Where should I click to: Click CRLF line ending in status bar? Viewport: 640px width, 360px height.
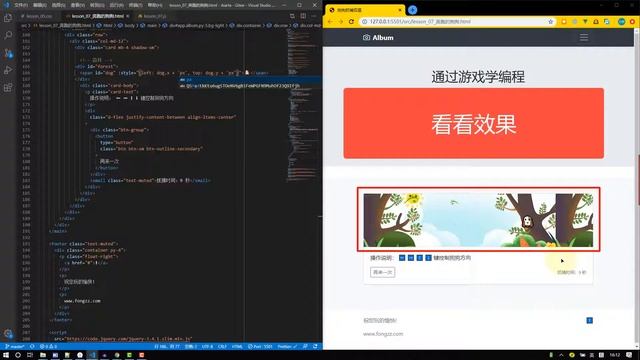point(222,347)
